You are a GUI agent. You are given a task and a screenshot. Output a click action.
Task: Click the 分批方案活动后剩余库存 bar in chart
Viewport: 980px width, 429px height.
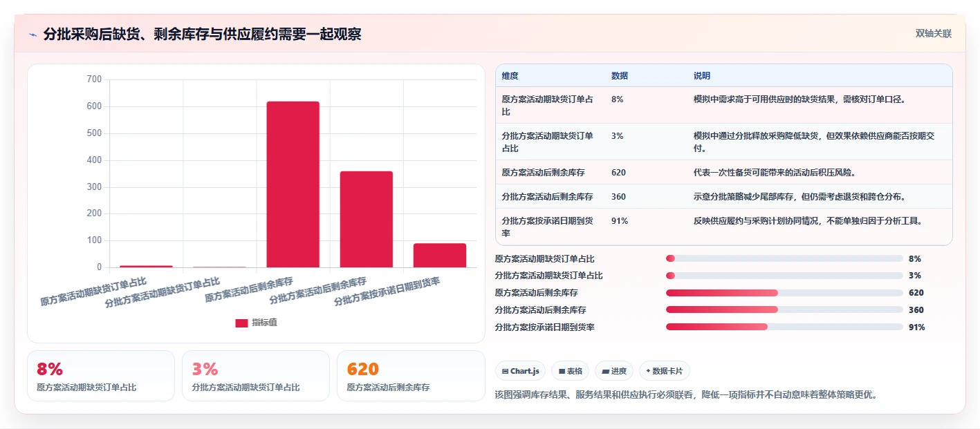click(367, 219)
